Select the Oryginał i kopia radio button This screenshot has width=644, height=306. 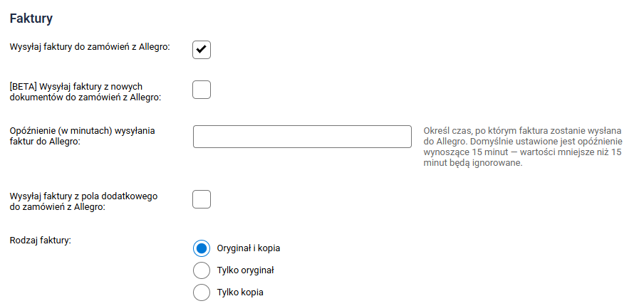tap(202, 248)
